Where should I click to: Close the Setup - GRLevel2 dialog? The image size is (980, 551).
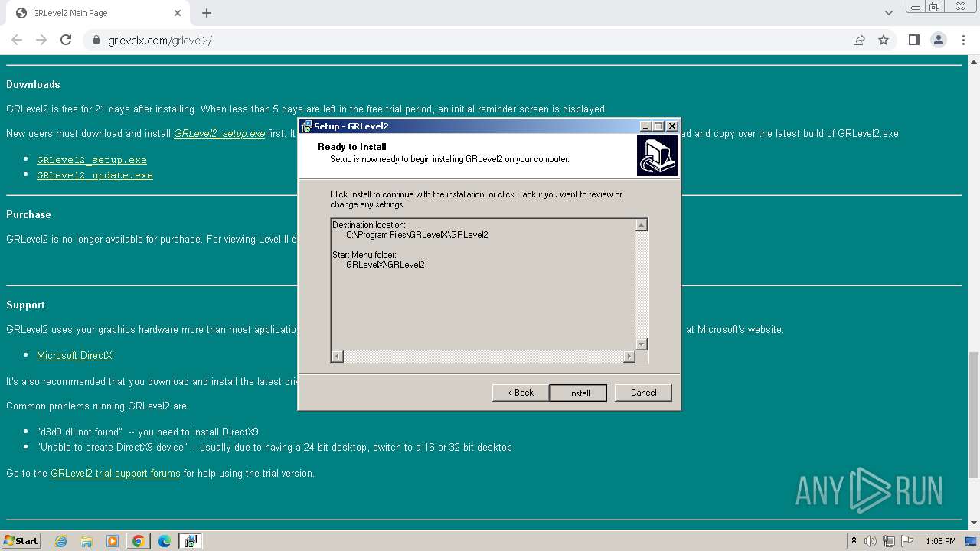point(672,126)
